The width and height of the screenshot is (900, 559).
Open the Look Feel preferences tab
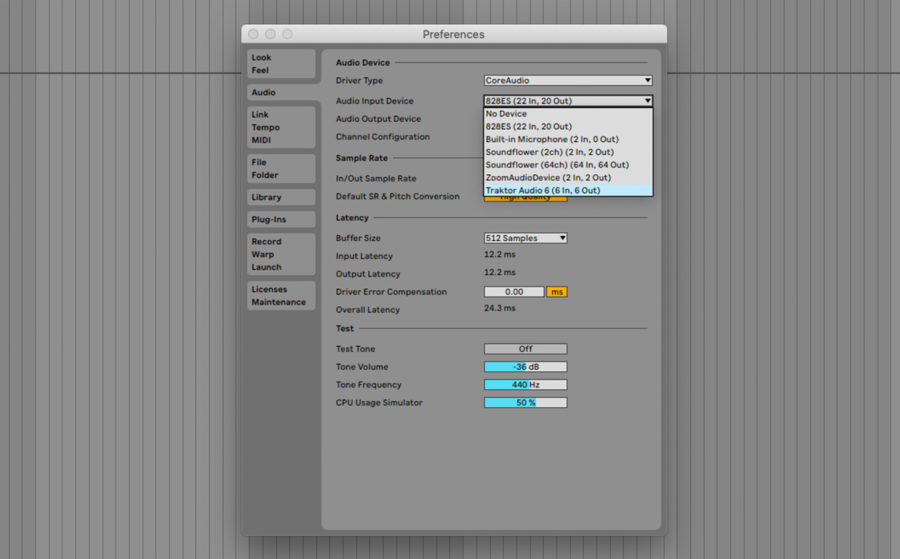click(281, 64)
